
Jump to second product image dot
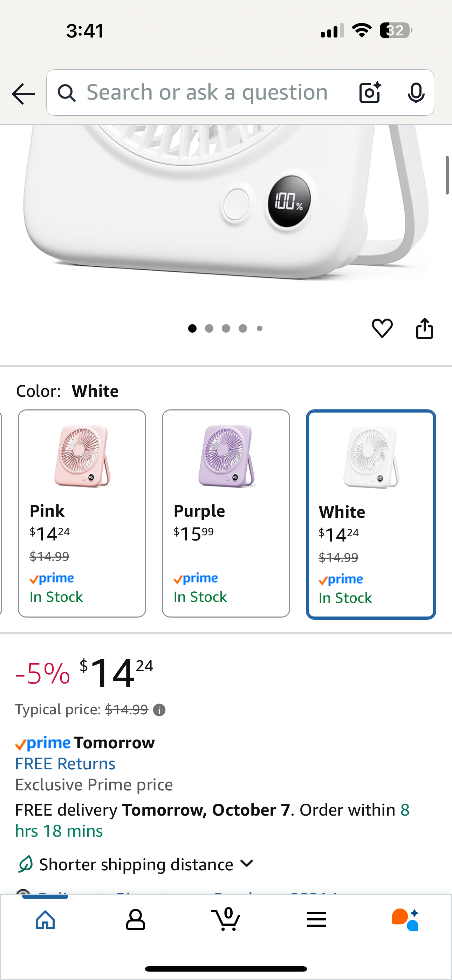209,328
